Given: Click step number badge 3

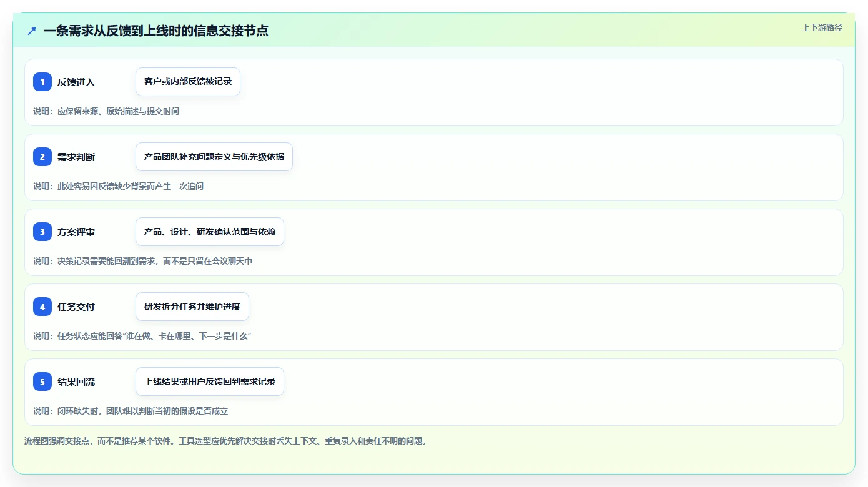Looking at the screenshot, I should click(42, 232).
